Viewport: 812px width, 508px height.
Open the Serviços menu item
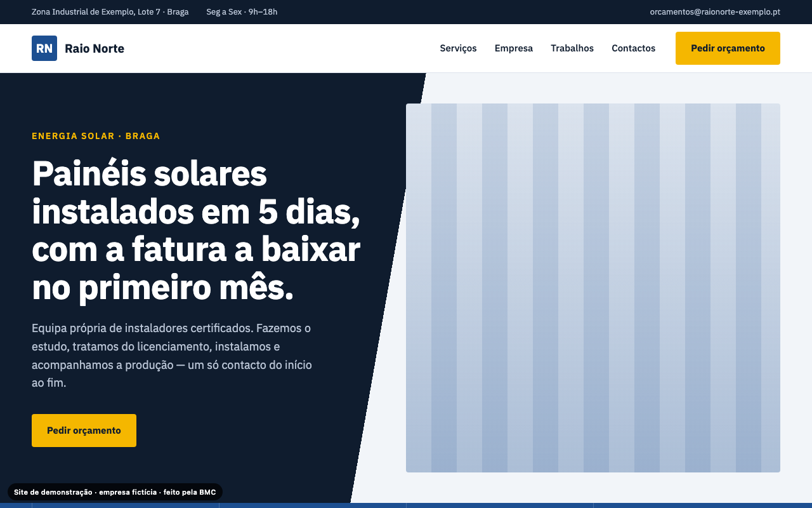click(x=458, y=48)
